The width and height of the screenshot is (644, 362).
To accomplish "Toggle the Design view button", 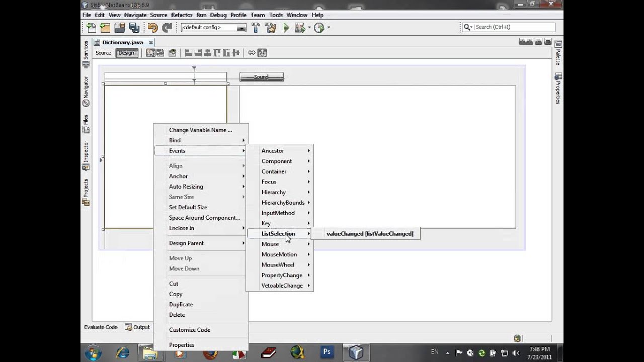I will (126, 53).
